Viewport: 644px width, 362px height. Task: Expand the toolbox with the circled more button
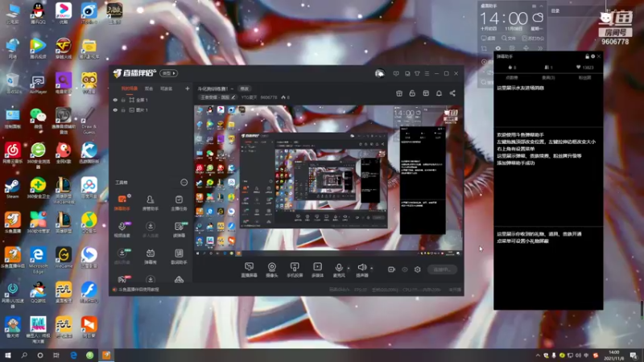tap(184, 183)
